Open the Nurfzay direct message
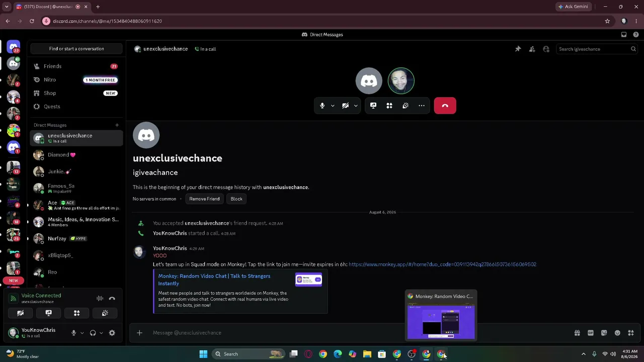644x362 pixels. 76,238
